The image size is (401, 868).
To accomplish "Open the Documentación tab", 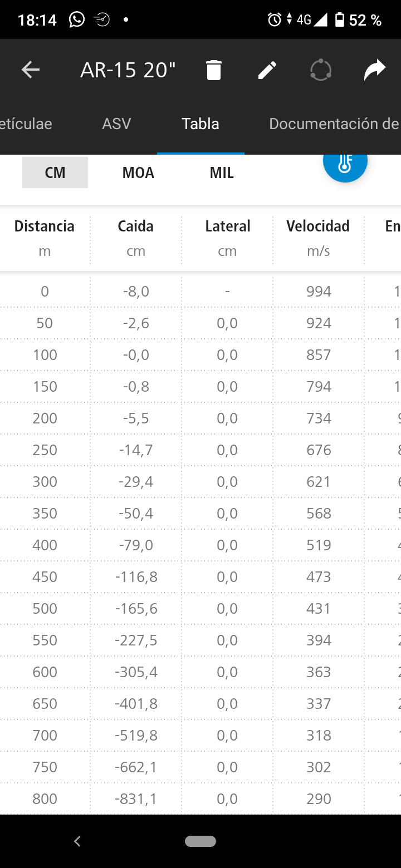I will [x=333, y=124].
